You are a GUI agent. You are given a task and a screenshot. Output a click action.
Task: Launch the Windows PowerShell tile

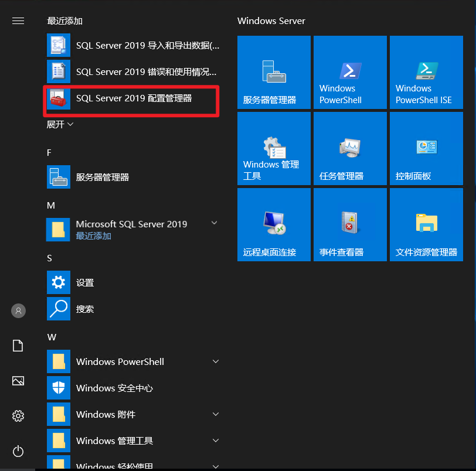coord(350,72)
